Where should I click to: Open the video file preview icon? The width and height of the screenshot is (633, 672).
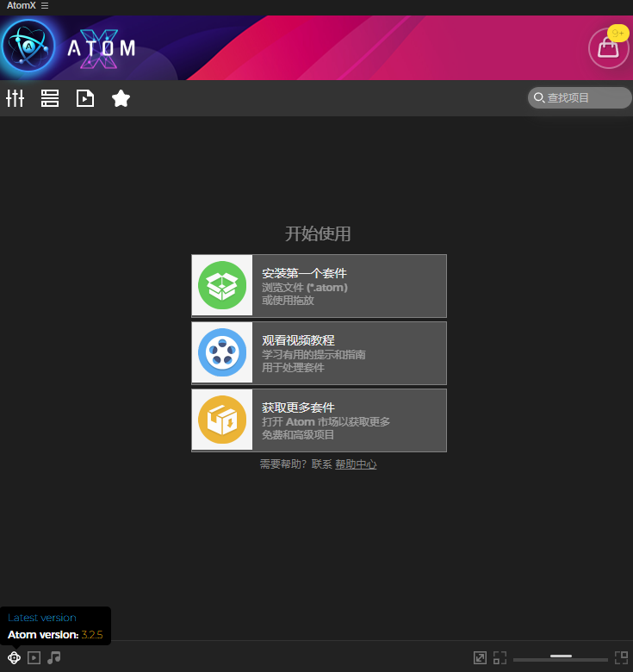(84, 98)
